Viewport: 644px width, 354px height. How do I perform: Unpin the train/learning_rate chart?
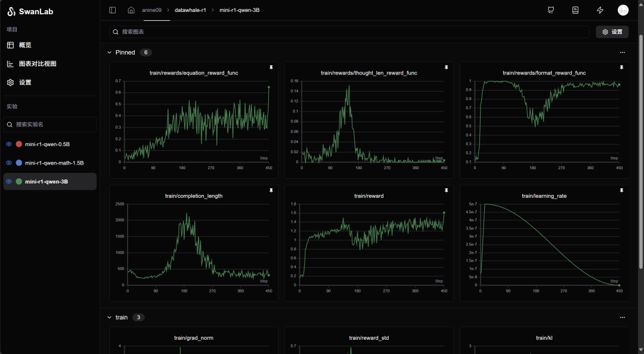(x=621, y=190)
